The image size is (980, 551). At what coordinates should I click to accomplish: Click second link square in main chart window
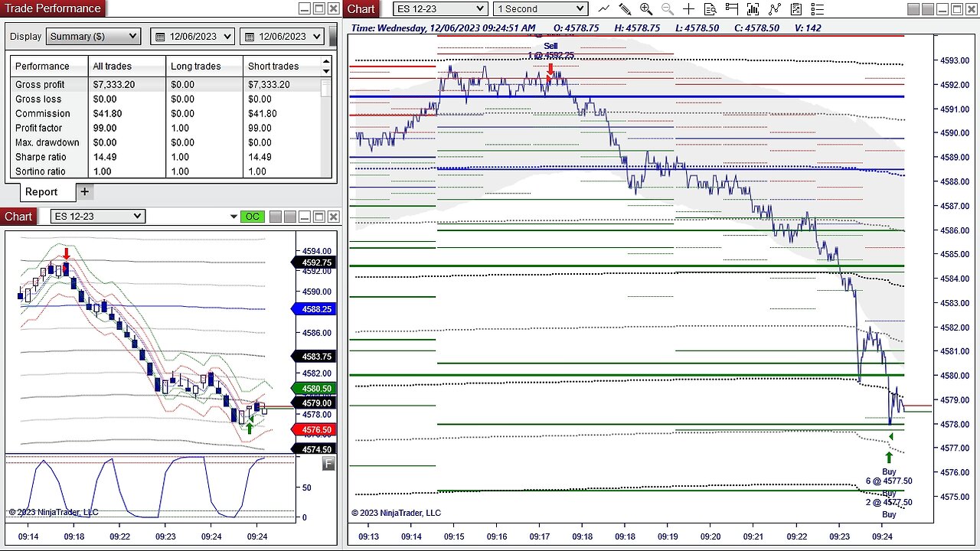pos(927,9)
